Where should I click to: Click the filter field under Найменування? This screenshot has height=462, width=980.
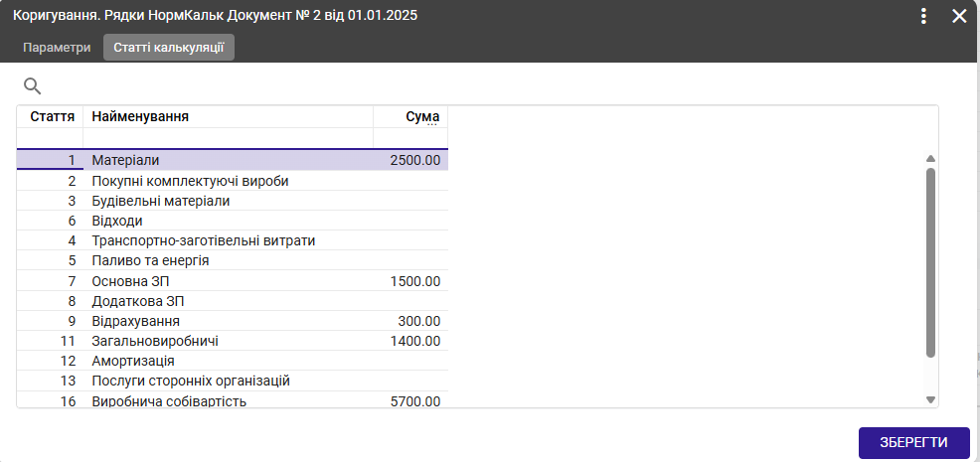pos(228,138)
